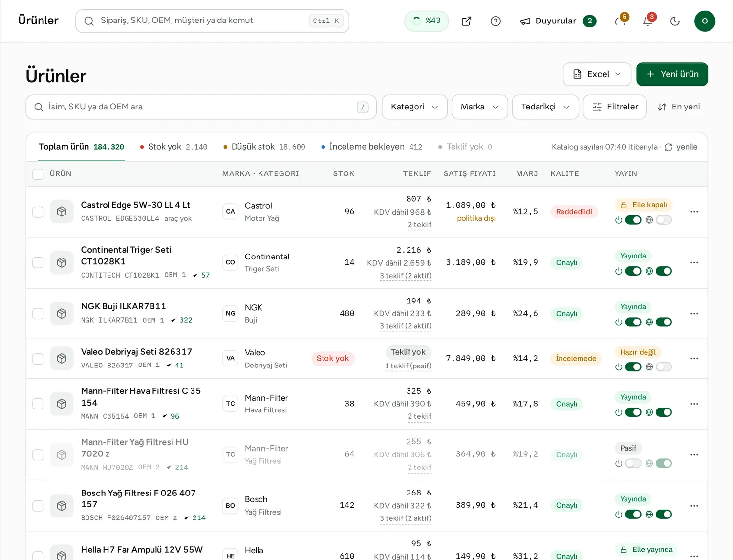Focus the İsim, SKU ya da OEM search field

tap(201, 107)
